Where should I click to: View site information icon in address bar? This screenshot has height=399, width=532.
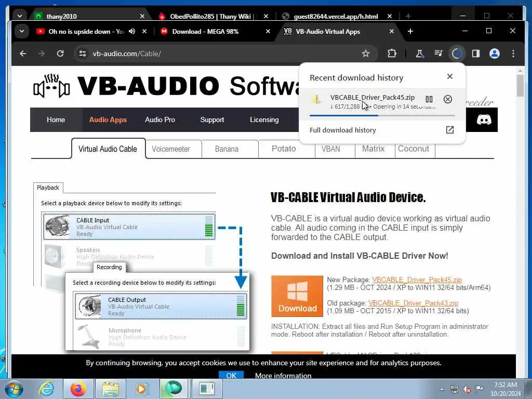83,54
